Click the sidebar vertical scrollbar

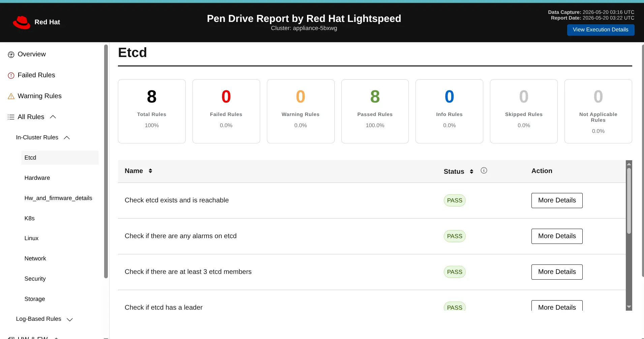point(106,161)
